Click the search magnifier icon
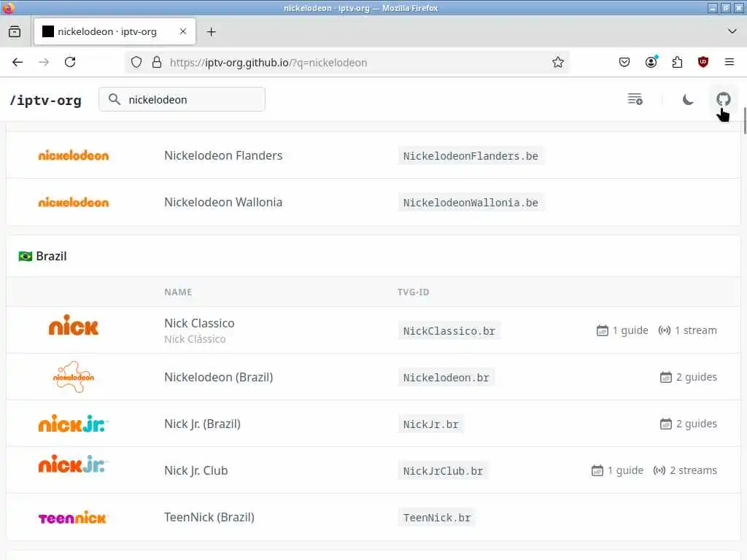747x560 pixels. (x=115, y=99)
